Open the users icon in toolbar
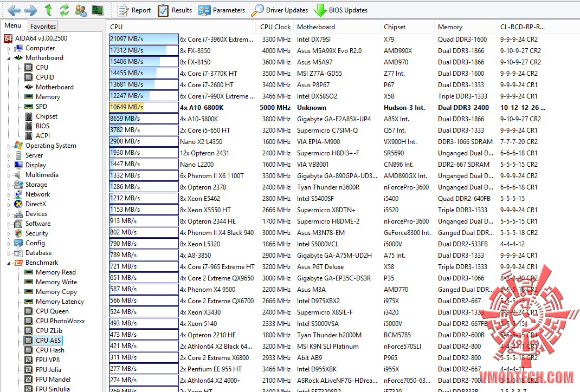The image size is (580, 392). point(81,10)
